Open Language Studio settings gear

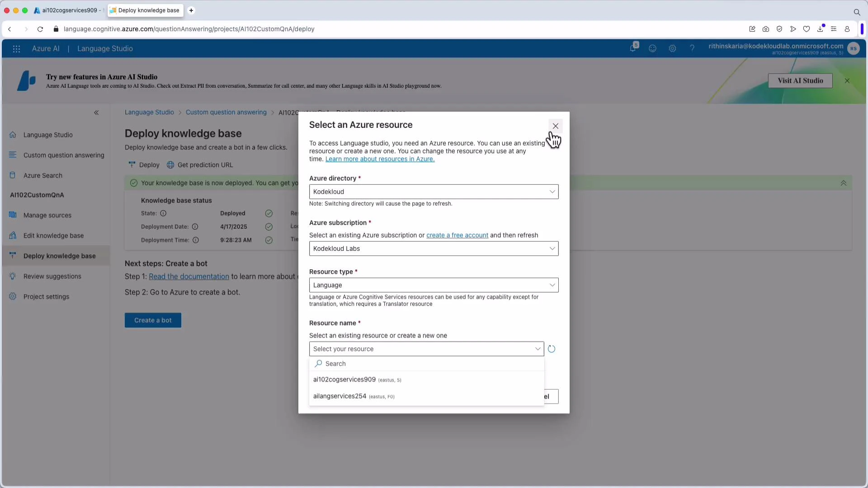[673, 48]
